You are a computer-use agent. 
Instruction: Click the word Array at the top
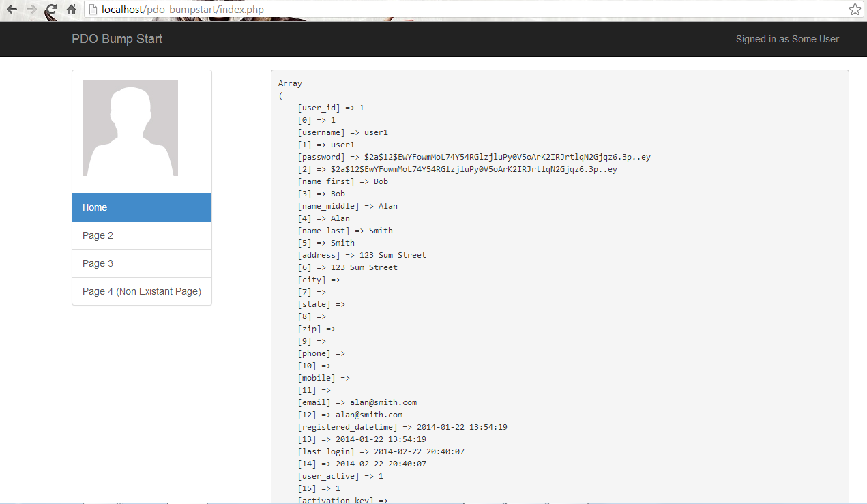290,83
